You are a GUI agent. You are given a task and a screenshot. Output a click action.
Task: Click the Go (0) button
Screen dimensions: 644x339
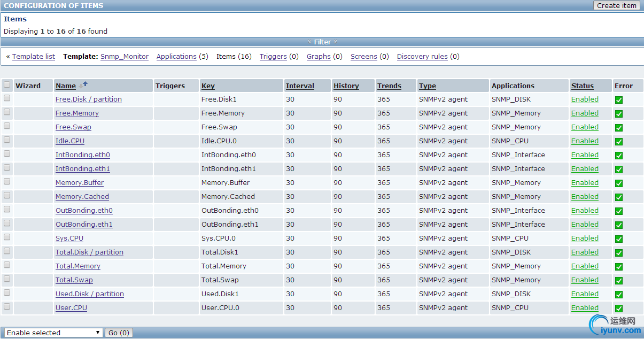(119, 333)
